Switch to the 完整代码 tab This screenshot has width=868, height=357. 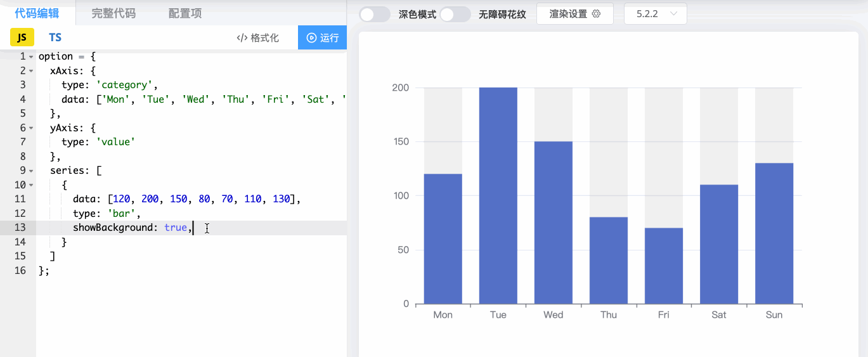113,13
